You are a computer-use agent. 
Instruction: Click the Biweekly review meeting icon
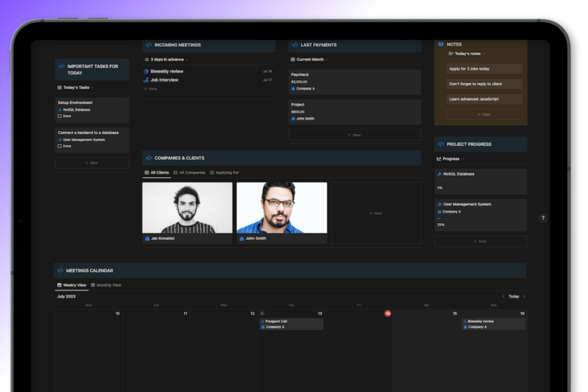pyautogui.click(x=146, y=71)
